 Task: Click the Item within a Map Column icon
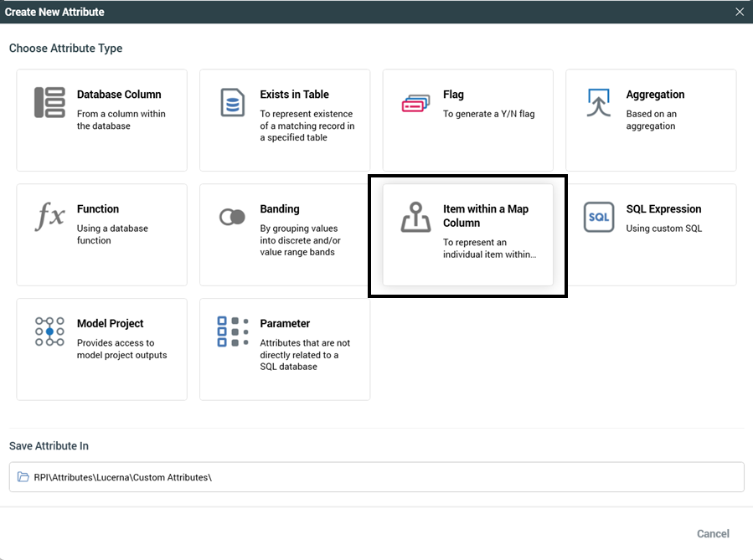point(415,217)
